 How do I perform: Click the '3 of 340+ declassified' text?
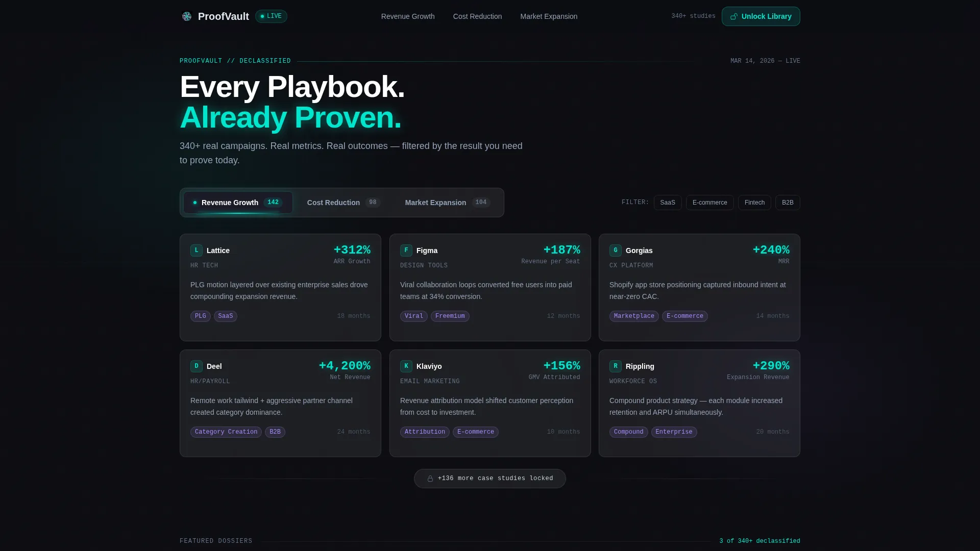pyautogui.click(x=759, y=541)
